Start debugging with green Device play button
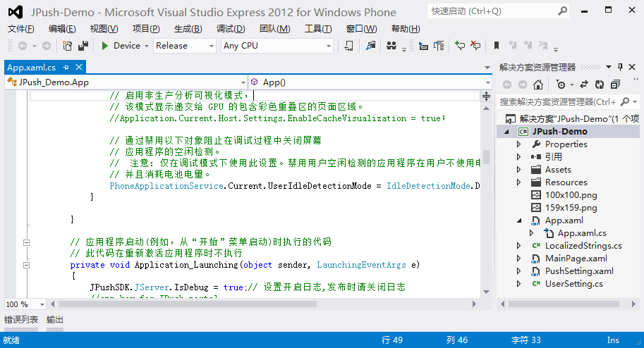The height and width of the screenshot is (348, 644). coord(104,46)
